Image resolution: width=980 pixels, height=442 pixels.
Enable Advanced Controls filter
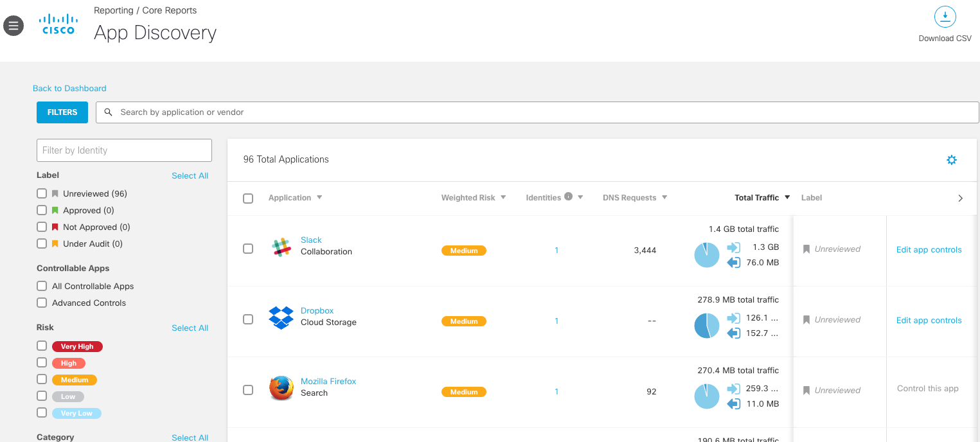(42, 303)
